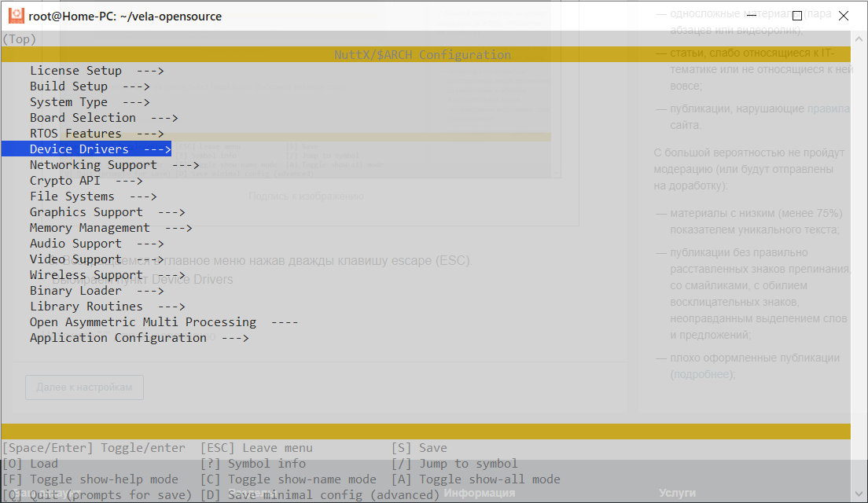Select Library Routines entry

coord(108,307)
